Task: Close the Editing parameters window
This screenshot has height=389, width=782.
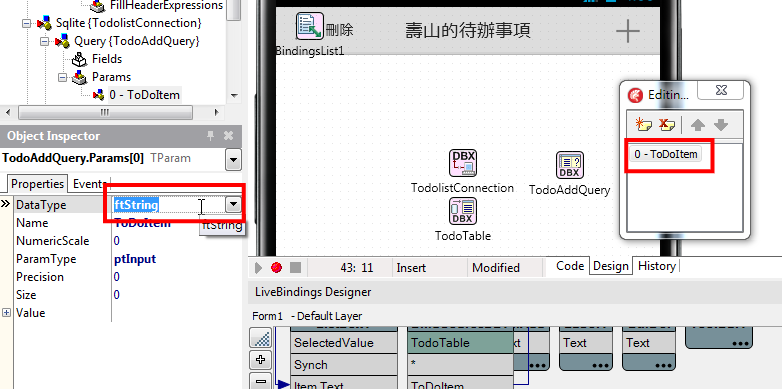Action: (x=721, y=90)
